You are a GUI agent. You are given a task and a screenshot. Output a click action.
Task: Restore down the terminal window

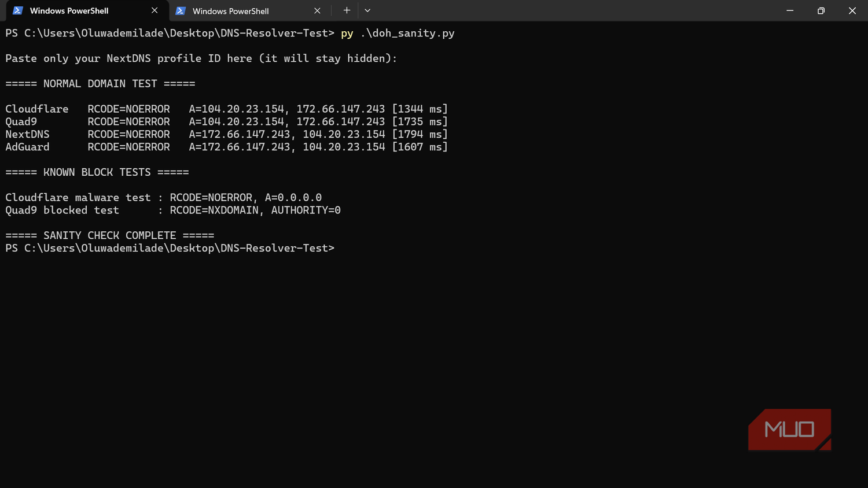(821, 10)
